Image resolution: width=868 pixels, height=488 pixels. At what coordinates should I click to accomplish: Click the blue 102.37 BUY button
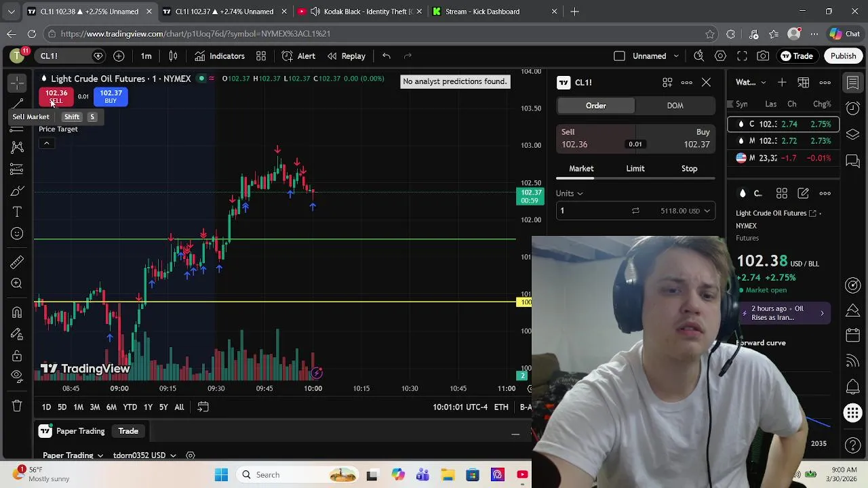(x=111, y=97)
